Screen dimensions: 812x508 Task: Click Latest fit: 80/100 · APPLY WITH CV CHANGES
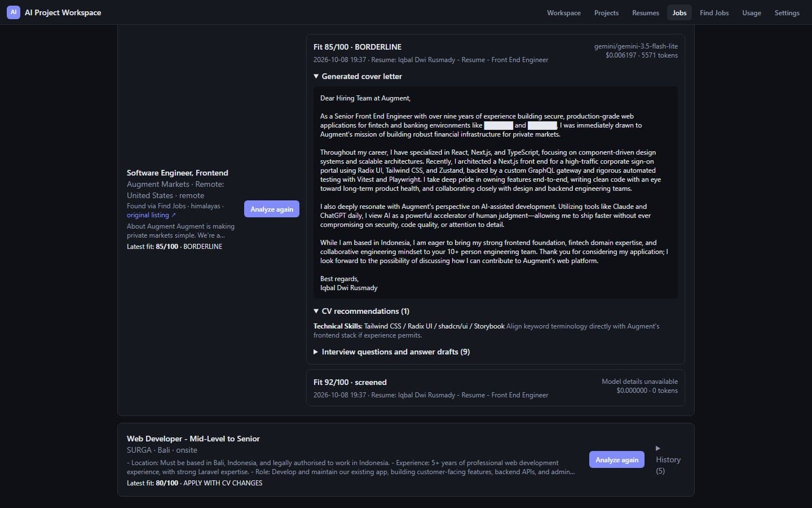coord(195,483)
